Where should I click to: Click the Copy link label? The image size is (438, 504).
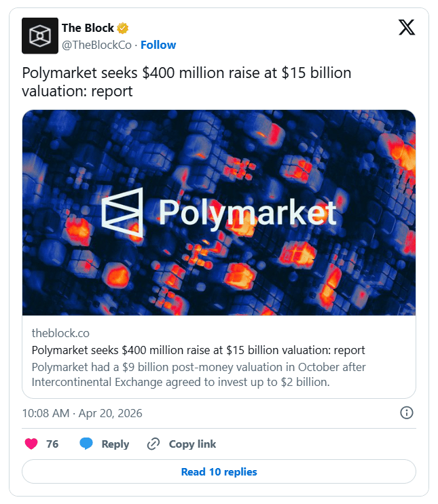click(x=192, y=444)
